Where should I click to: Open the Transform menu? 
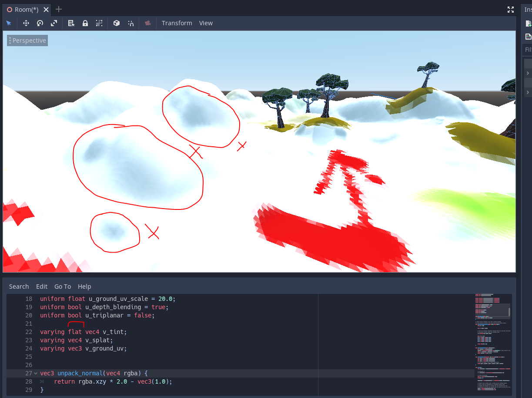177,23
